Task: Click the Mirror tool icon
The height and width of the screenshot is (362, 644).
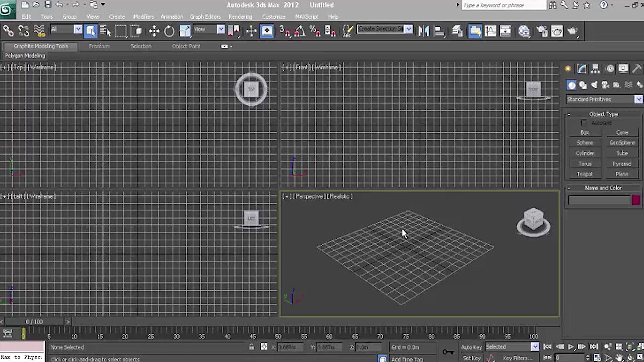Action: (x=424, y=31)
